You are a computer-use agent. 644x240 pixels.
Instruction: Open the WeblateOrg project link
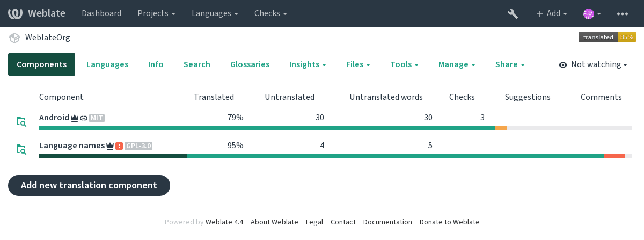tap(47, 38)
